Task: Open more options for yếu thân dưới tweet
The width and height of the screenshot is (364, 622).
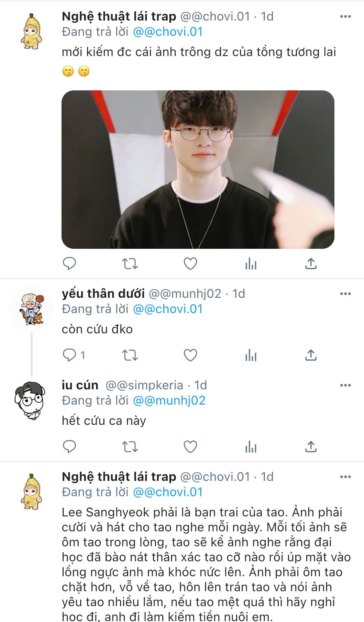Action: pyautogui.click(x=345, y=294)
